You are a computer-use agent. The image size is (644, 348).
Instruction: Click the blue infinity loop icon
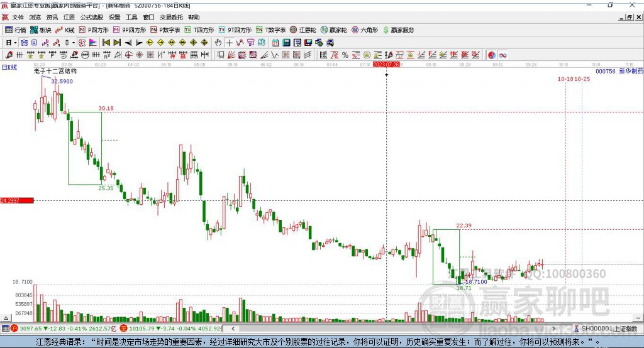pyautogui.click(x=502, y=55)
